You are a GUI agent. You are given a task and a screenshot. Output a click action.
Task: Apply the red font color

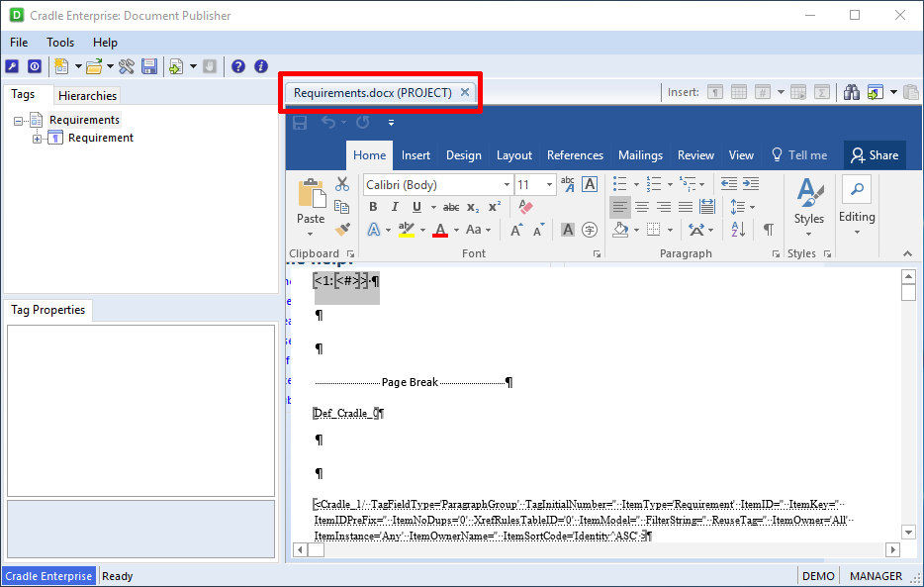click(x=440, y=230)
